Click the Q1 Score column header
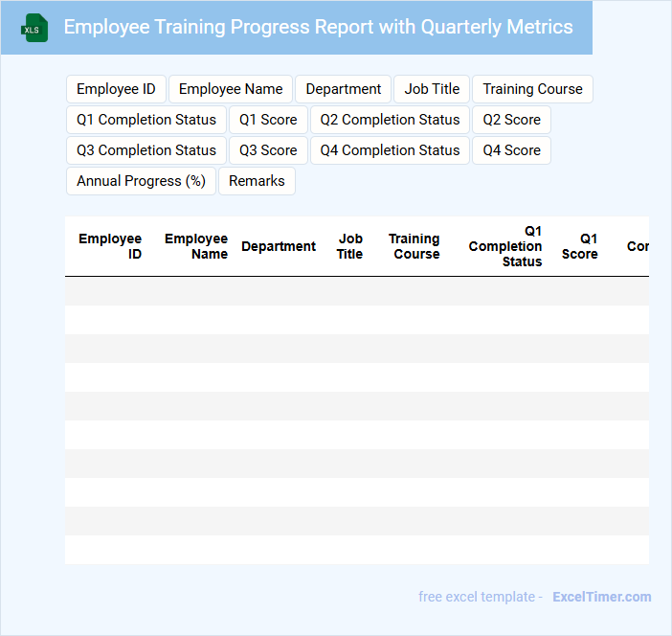The height and width of the screenshot is (636, 672). pyautogui.click(x=579, y=246)
